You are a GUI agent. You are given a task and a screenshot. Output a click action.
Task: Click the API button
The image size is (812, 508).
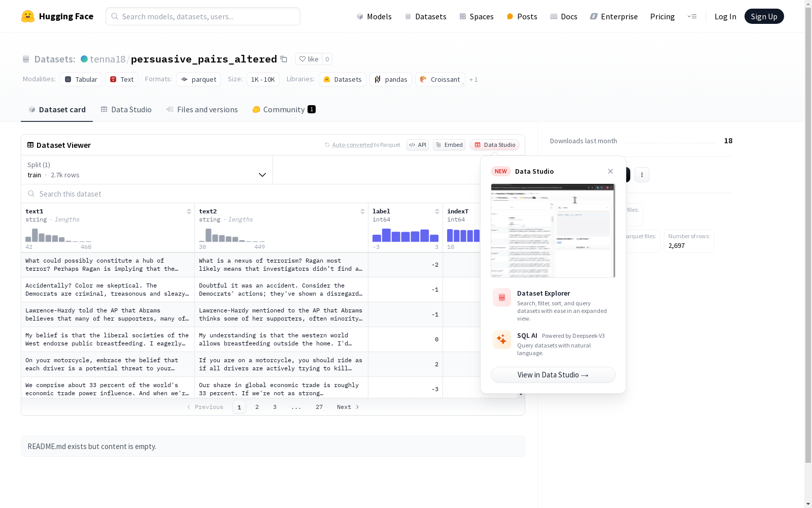pyautogui.click(x=418, y=145)
